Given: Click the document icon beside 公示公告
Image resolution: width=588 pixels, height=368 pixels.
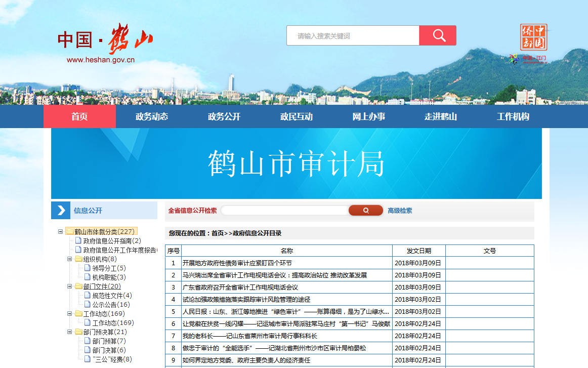Looking at the screenshot, I should coord(87,305).
